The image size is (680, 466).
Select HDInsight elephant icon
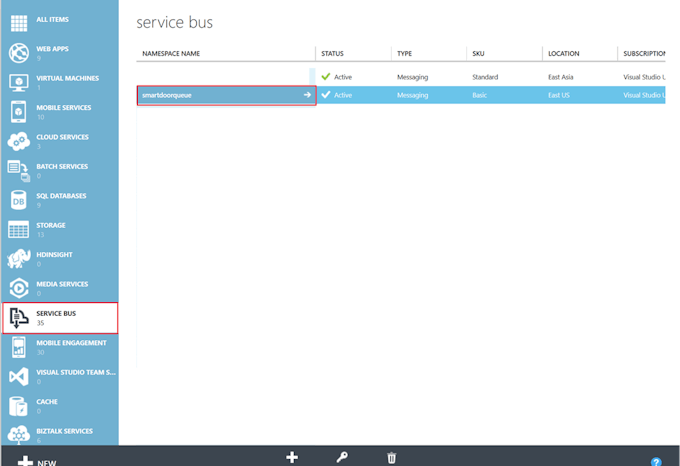(x=19, y=258)
